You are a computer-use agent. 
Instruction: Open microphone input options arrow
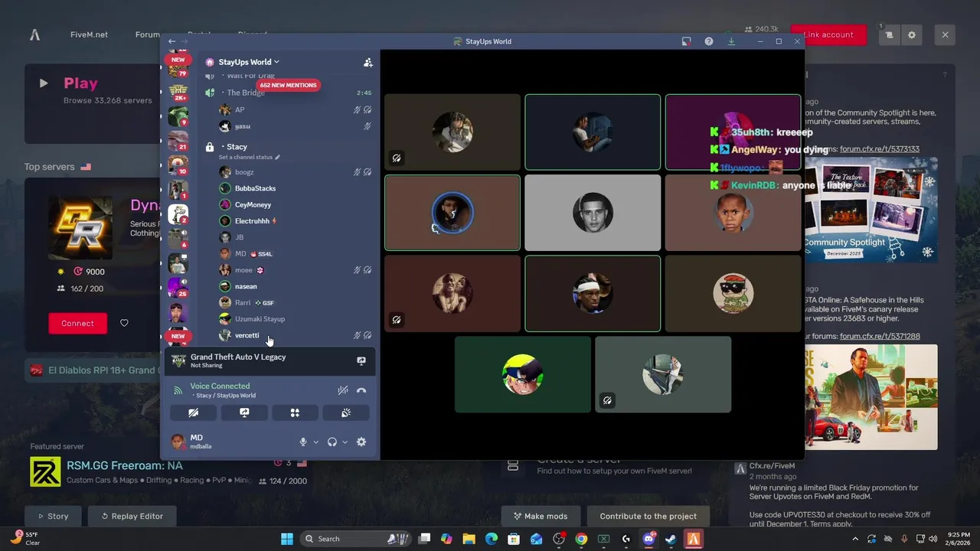pyautogui.click(x=315, y=442)
